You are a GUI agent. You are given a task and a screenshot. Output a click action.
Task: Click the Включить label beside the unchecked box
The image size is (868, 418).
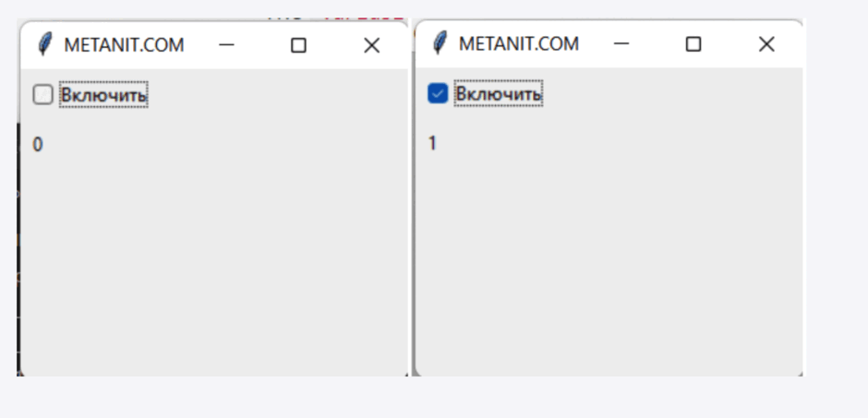pyautogui.click(x=103, y=95)
